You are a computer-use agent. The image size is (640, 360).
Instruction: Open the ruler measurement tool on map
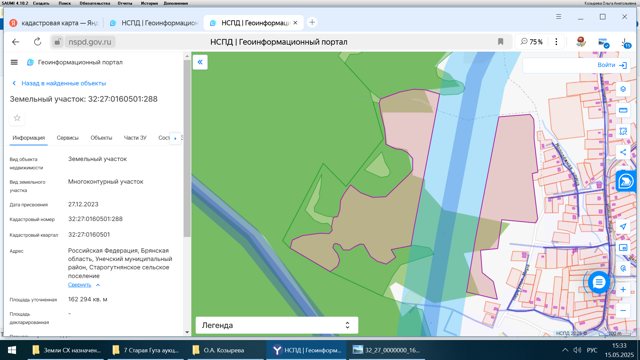pos(623,110)
